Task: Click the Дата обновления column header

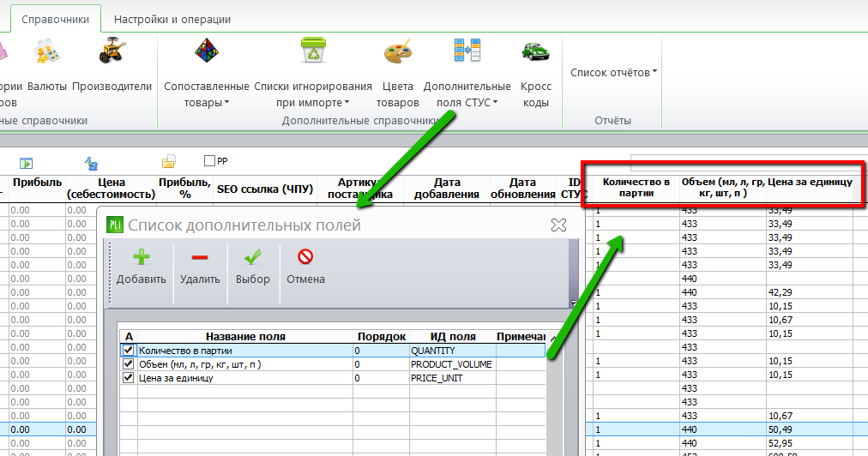Action: tap(522, 189)
